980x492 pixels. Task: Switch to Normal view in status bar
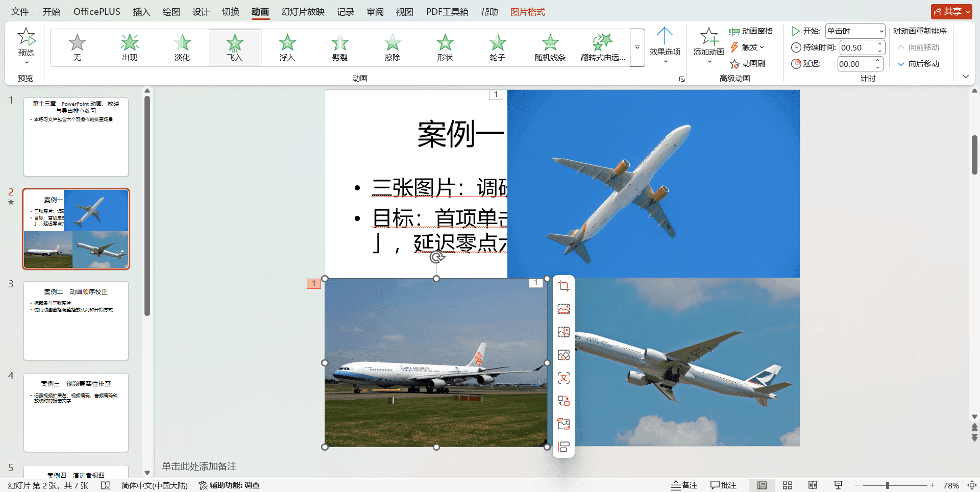click(762, 485)
